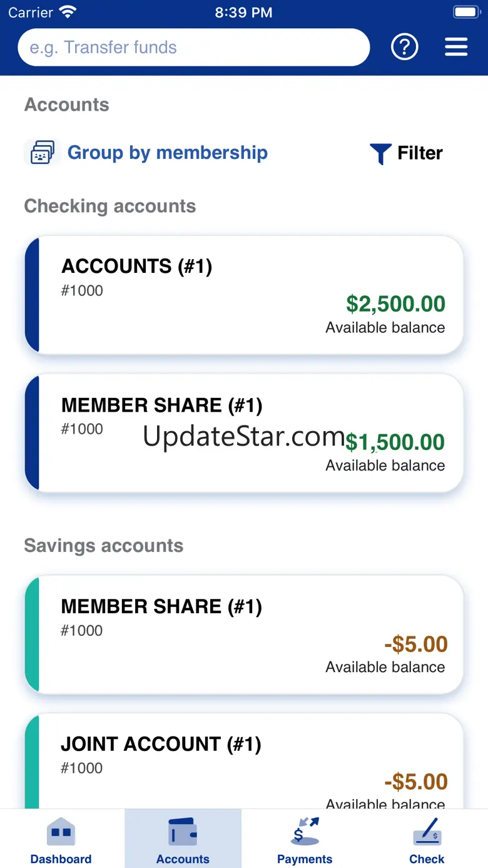Type in the Transfer funds search field

(193, 48)
